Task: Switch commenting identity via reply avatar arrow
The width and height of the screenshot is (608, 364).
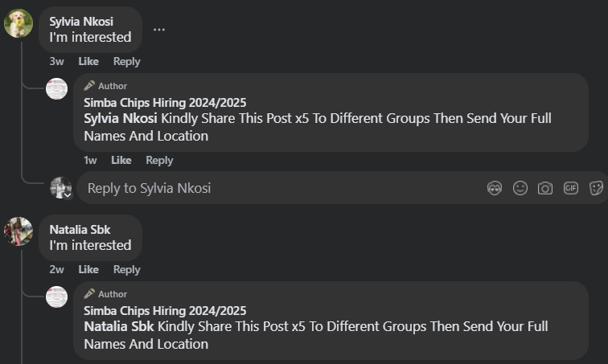Action: pos(68,194)
